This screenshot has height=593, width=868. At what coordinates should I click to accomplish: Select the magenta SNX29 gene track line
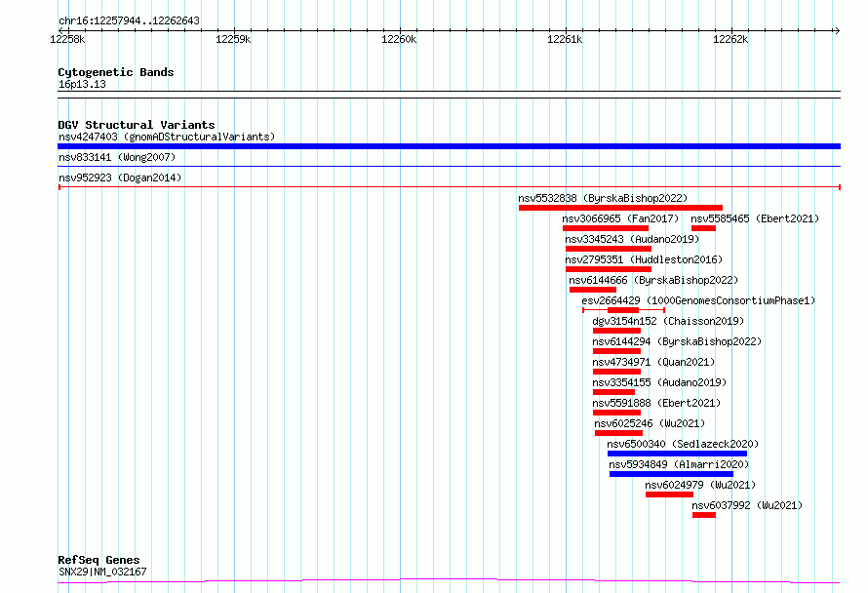point(449,581)
